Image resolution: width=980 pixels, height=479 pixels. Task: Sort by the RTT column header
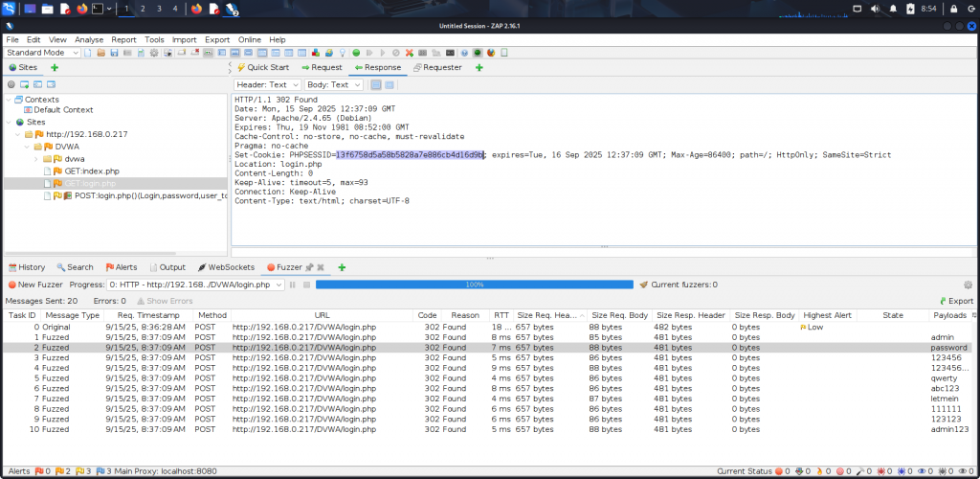(x=501, y=315)
